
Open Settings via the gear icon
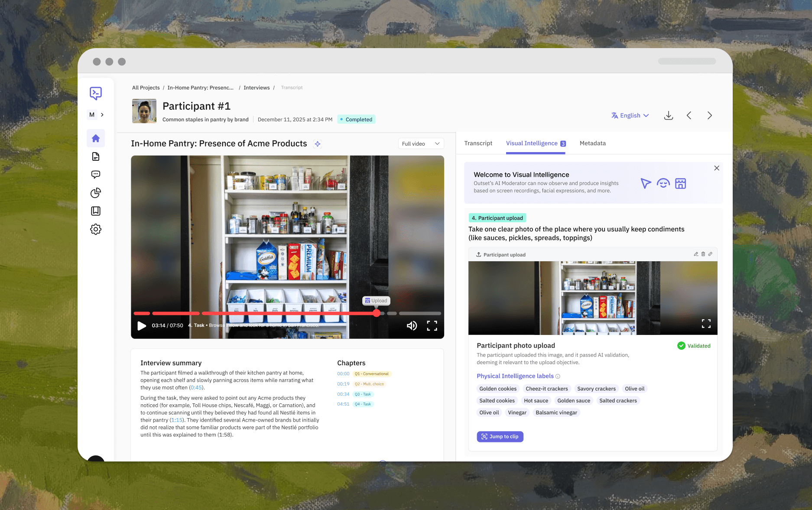(96, 229)
